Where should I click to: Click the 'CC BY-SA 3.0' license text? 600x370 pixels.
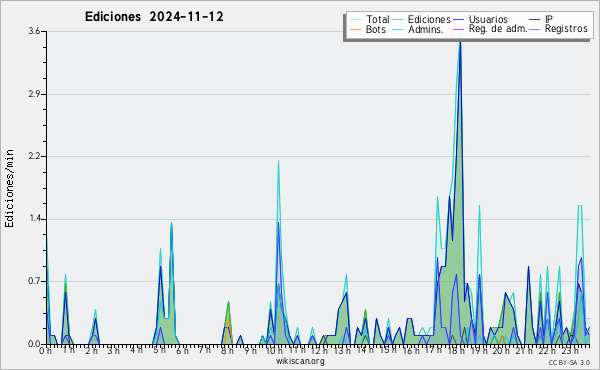click(x=569, y=362)
